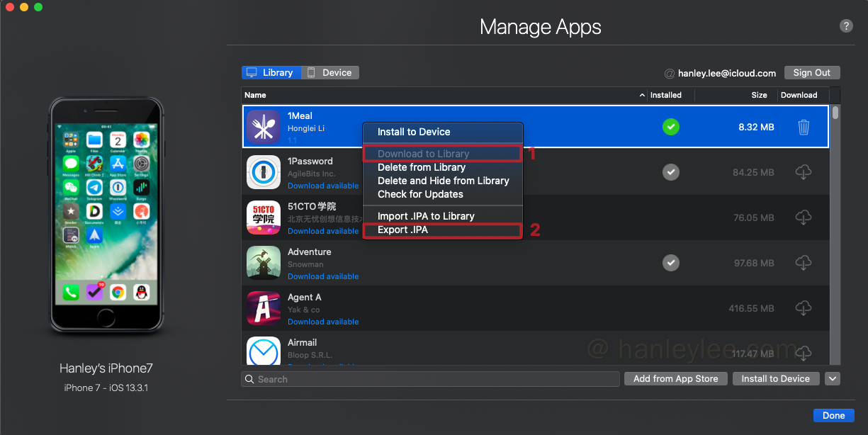Click the Search input field
The width and height of the screenshot is (868, 435).
(431, 379)
